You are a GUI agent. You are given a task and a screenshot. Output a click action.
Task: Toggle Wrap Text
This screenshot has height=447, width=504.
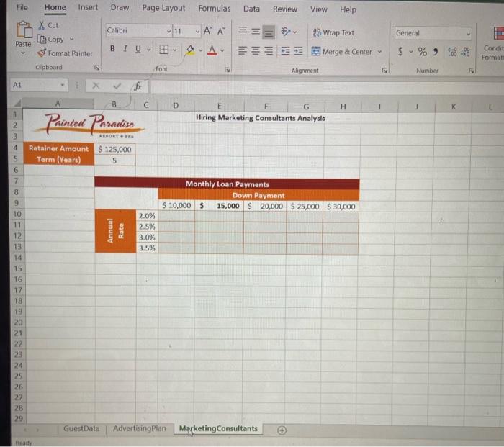[x=333, y=32]
